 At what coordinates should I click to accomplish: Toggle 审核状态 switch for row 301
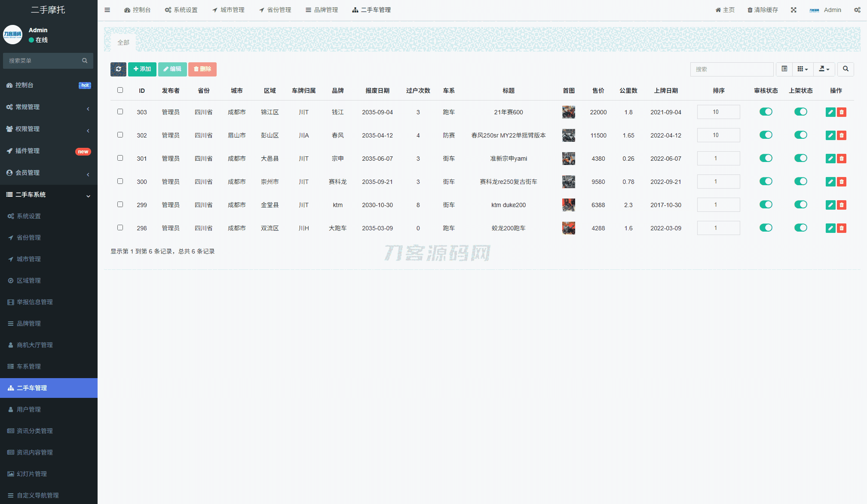766,158
